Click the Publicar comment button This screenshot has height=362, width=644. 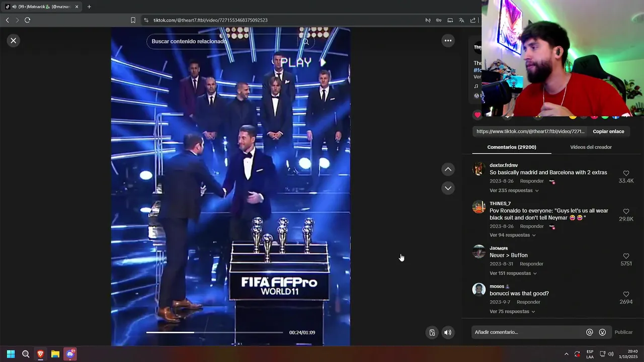[x=623, y=332]
